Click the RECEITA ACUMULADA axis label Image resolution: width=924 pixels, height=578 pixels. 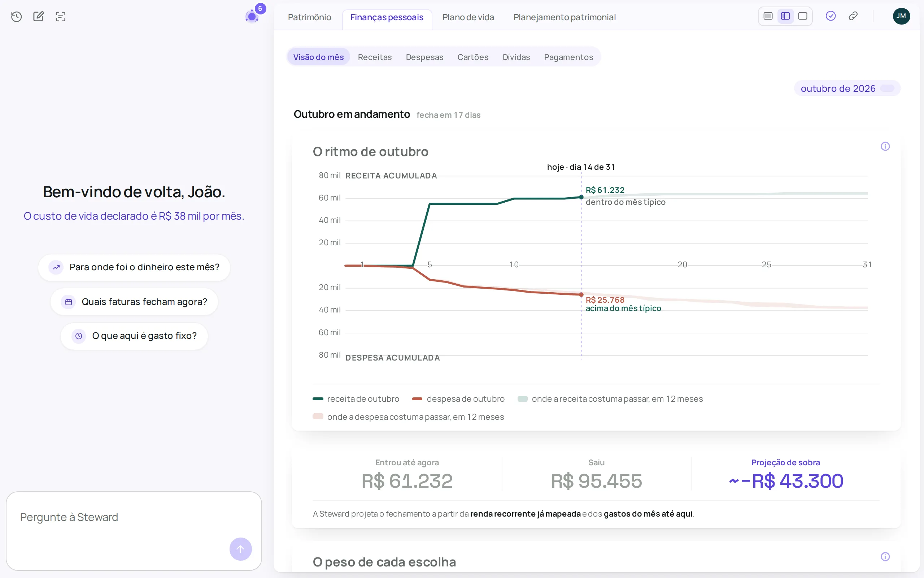[391, 176]
